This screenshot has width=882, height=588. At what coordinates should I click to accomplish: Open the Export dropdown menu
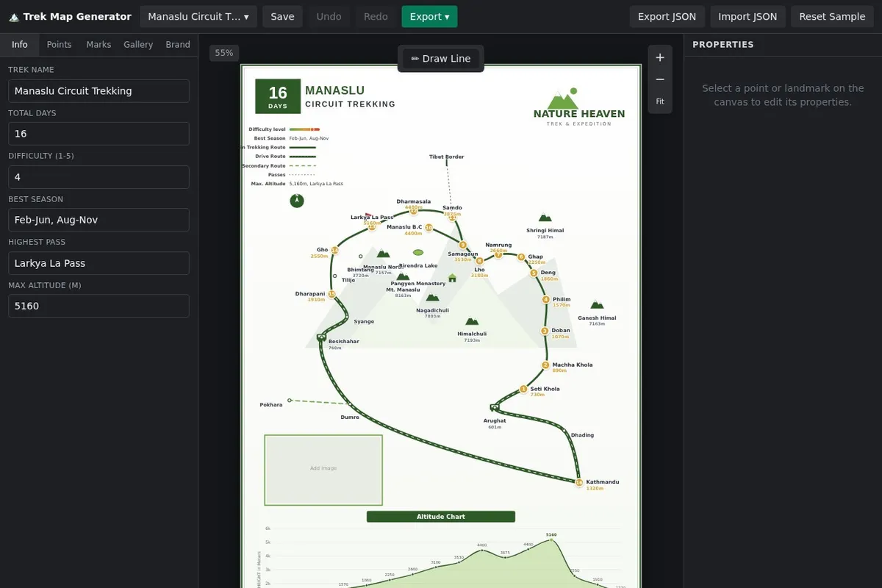point(429,17)
